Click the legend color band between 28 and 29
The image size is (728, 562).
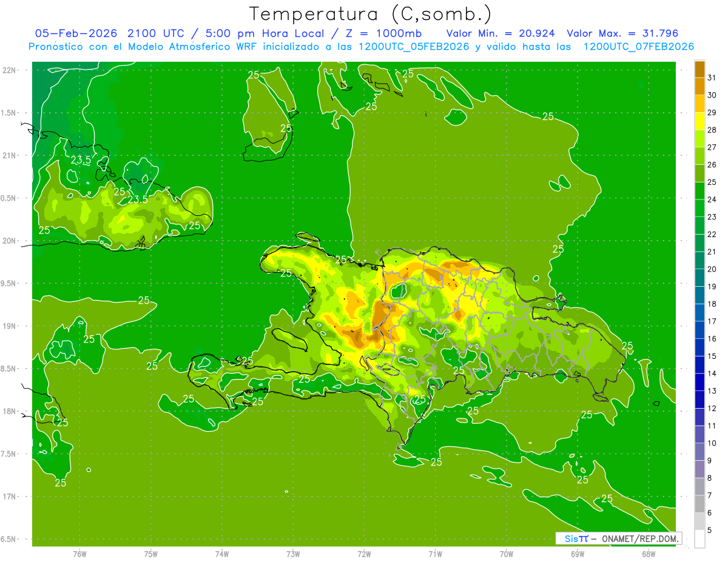(x=699, y=121)
